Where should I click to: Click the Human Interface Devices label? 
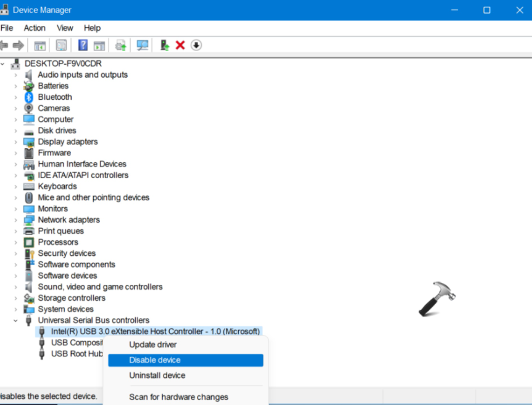point(82,165)
